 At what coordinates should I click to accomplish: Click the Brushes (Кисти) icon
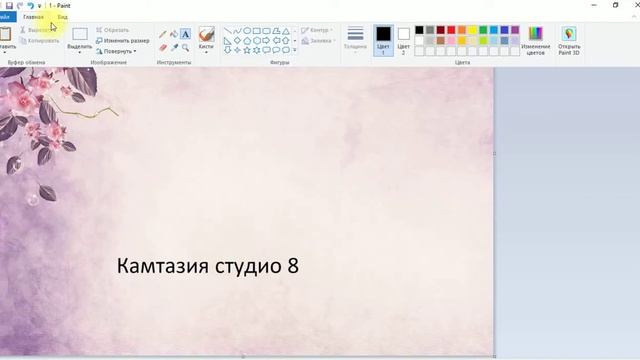pyautogui.click(x=207, y=34)
